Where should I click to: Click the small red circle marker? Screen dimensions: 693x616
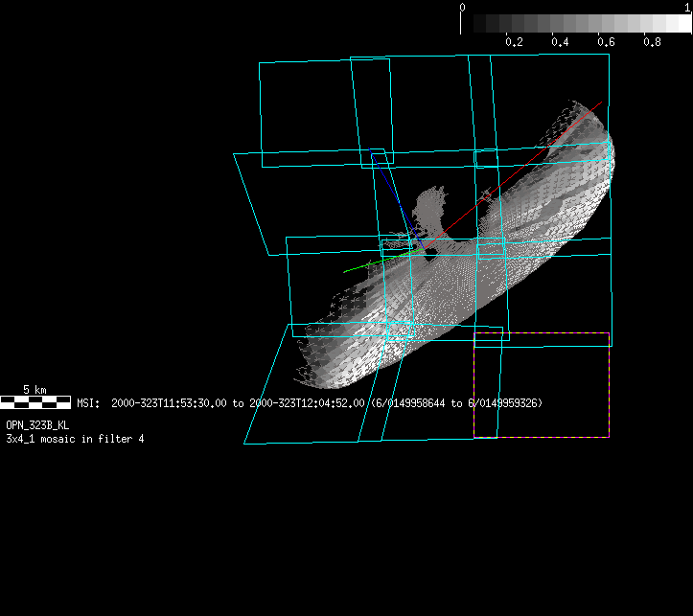(x=486, y=196)
